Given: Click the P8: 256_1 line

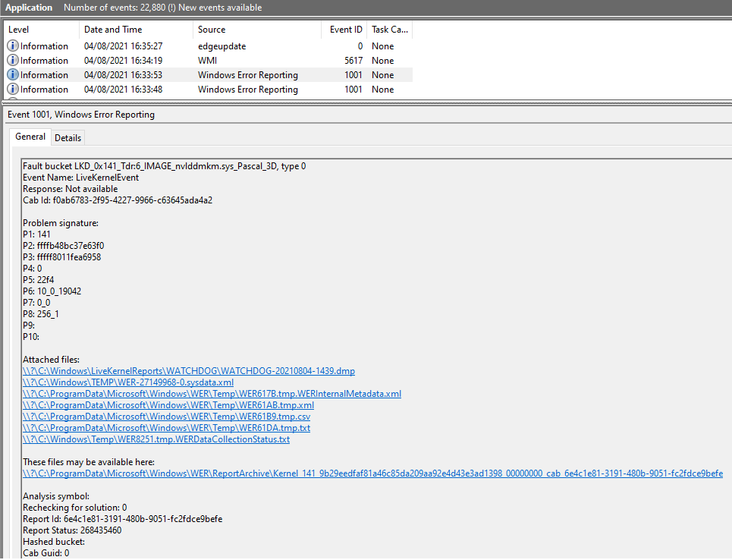Looking at the screenshot, I should click(x=41, y=314).
